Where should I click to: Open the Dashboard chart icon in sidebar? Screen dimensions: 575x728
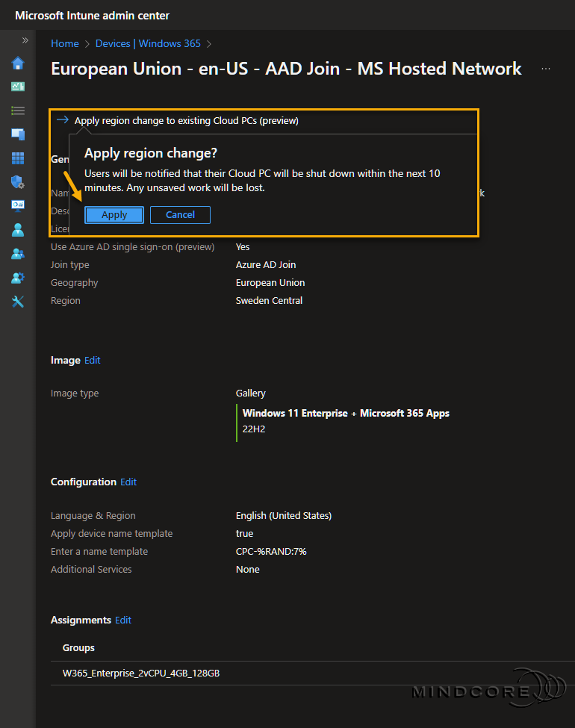18,87
